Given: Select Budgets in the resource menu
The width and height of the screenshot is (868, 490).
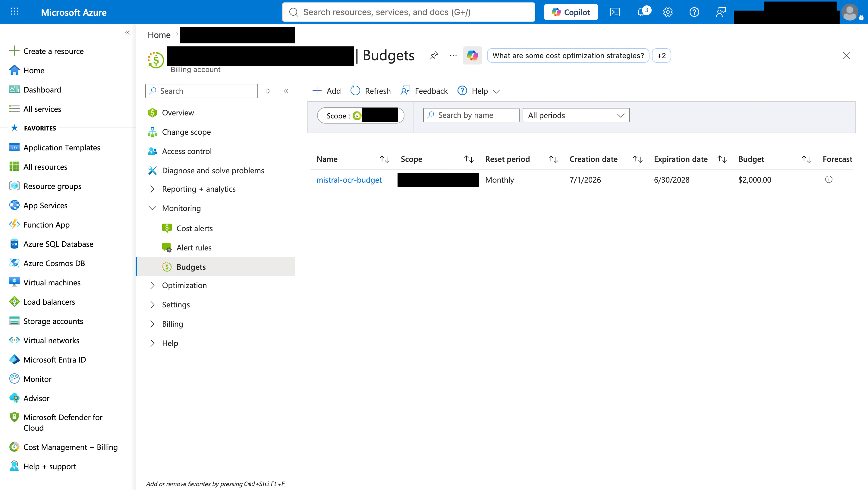Looking at the screenshot, I should tap(216, 267).
